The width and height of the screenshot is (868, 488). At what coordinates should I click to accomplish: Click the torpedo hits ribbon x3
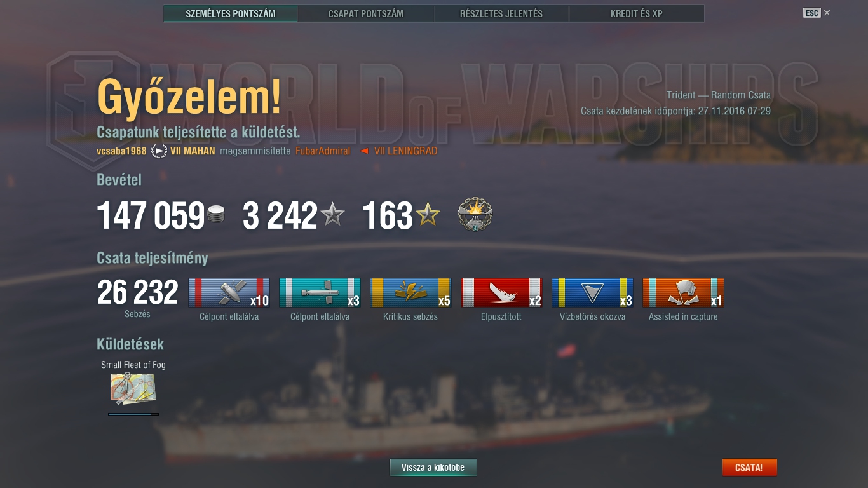(x=320, y=293)
